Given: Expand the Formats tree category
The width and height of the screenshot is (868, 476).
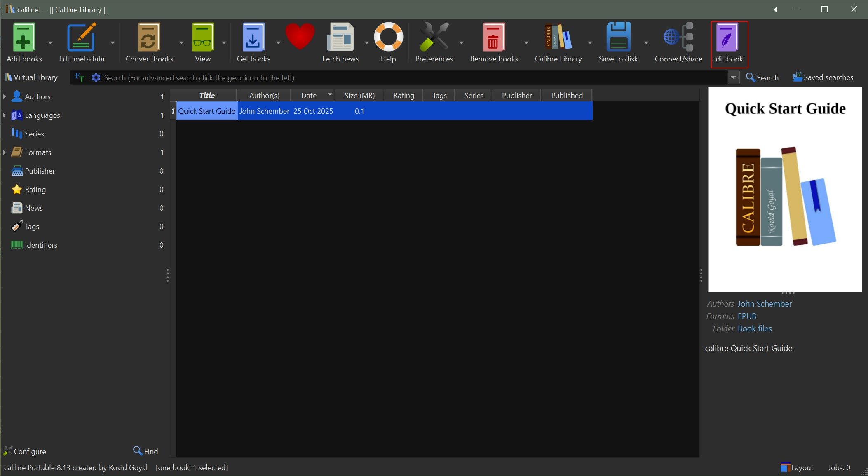Looking at the screenshot, I should (x=5, y=152).
